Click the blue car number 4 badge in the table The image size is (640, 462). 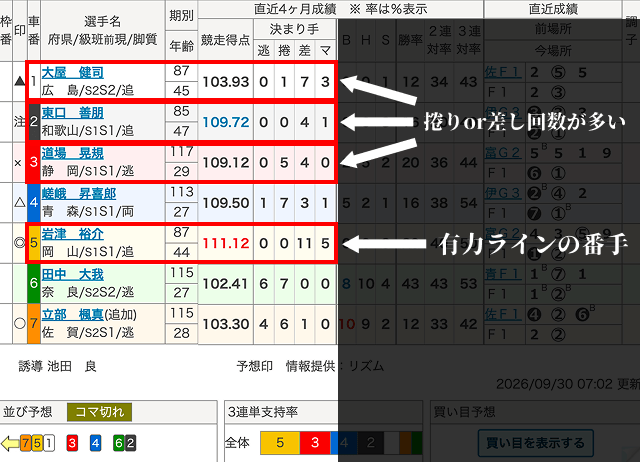(x=34, y=202)
